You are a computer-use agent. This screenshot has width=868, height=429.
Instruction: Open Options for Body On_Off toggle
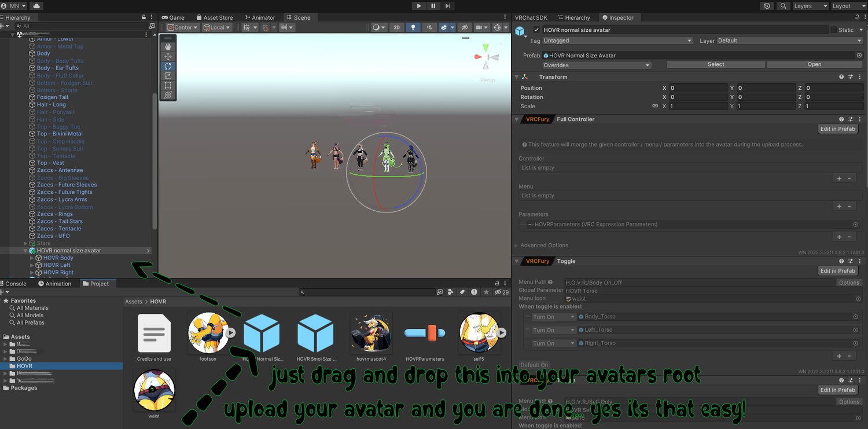point(849,283)
